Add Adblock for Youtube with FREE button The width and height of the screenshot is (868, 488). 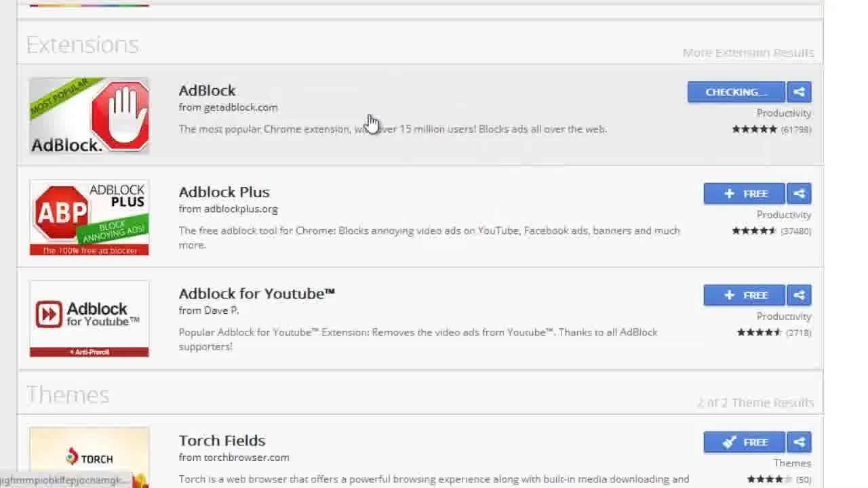click(x=744, y=296)
